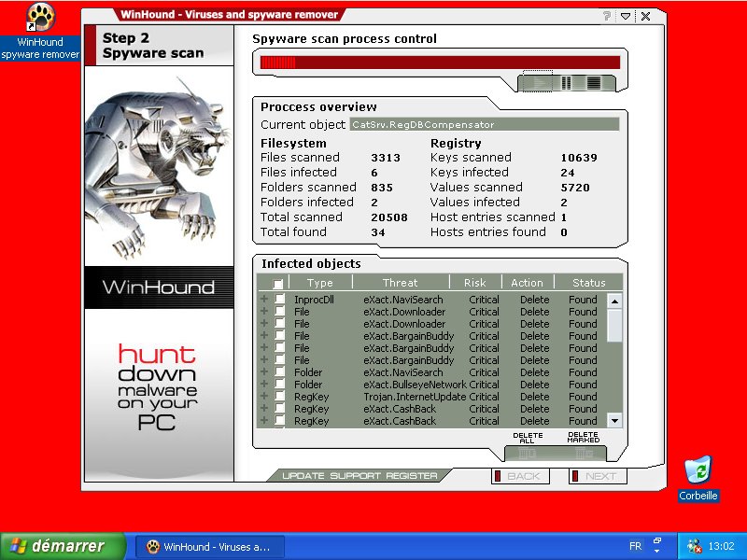The width and height of the screenshot is (747, 560).
Task: Open the démarrer Start menu
Action: coord(62,546)
